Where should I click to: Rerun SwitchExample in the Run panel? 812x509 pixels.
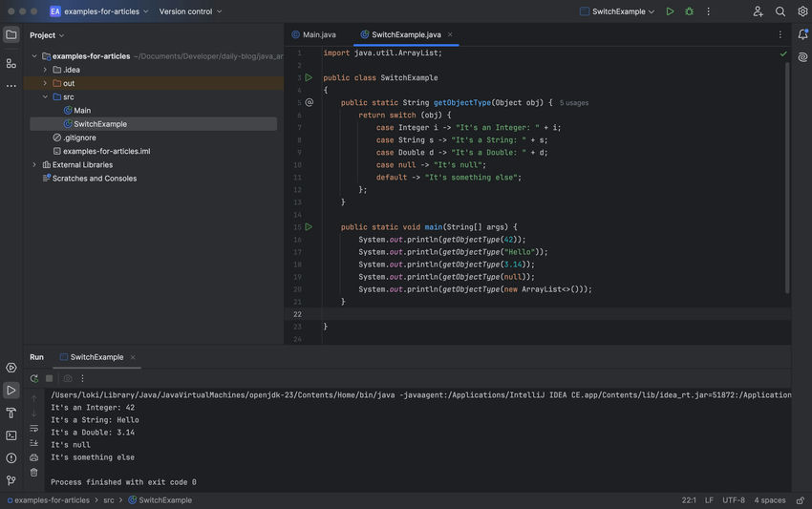click(34, 378)
